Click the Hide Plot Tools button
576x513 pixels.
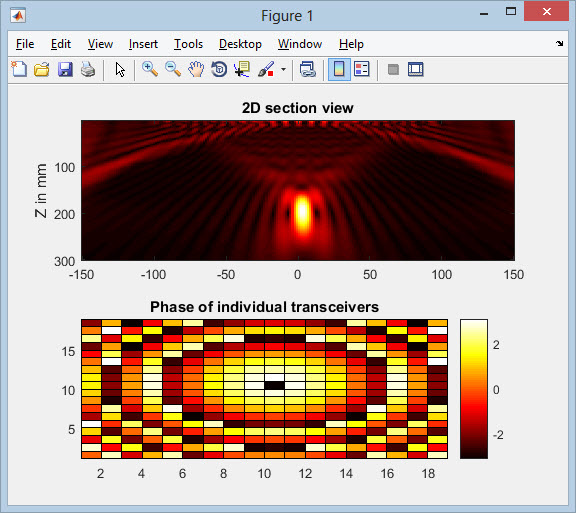pyautogui.click(x=393, y=69)
